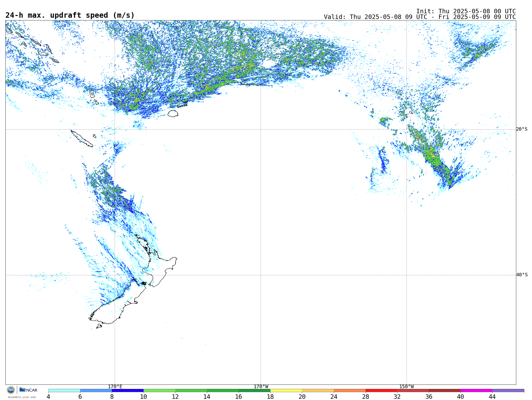Click the light orange 20-24 color swatch
532x400 pixels.
tap(318, 391)
